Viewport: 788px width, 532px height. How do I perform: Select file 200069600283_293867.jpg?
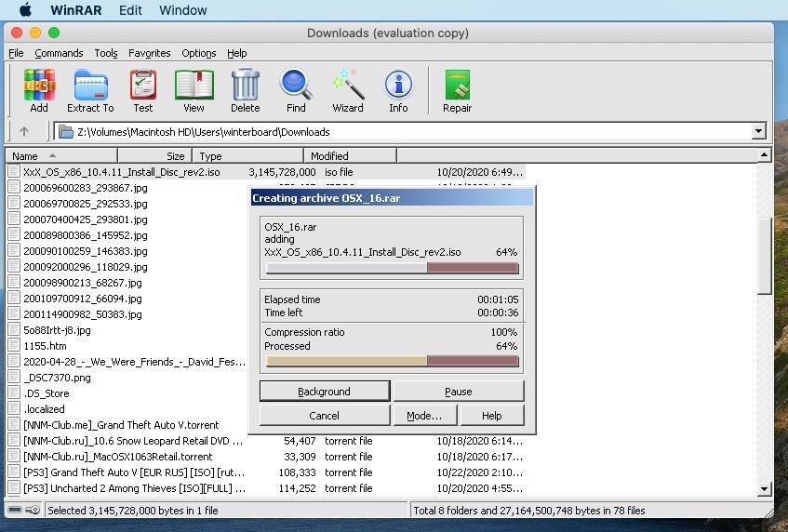point(86,188)
